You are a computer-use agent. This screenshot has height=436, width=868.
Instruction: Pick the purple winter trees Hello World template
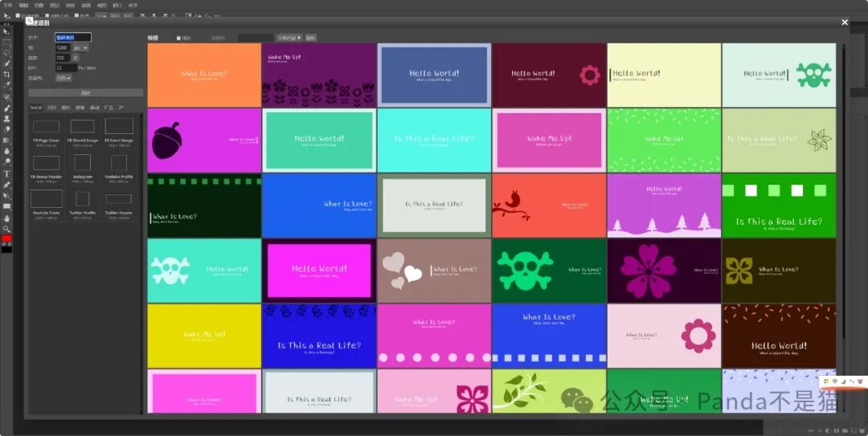click(665, 206)
